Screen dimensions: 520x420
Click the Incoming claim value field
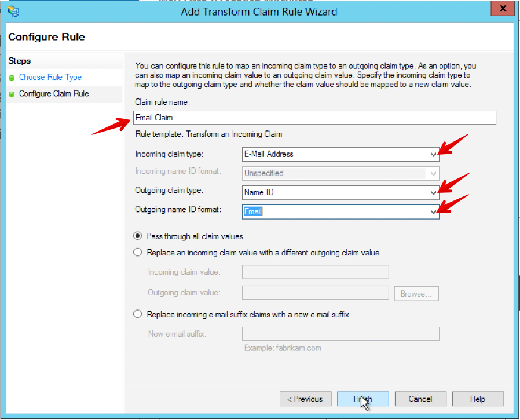[315, 272]
